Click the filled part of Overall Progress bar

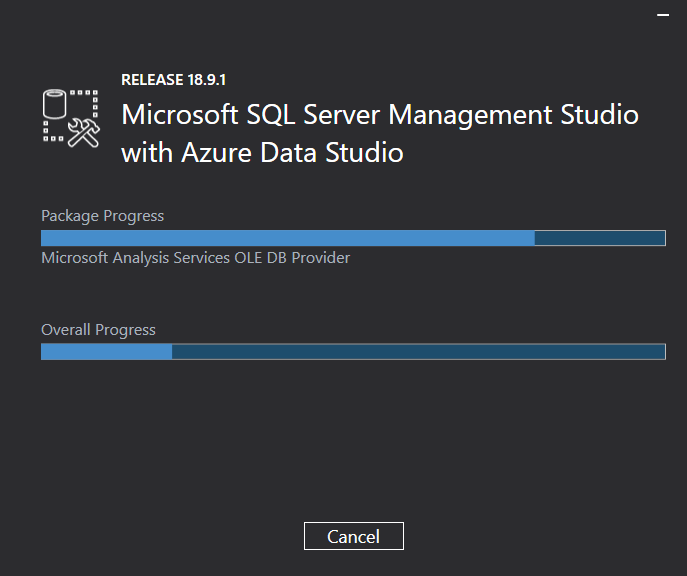[x=106, y=351]
